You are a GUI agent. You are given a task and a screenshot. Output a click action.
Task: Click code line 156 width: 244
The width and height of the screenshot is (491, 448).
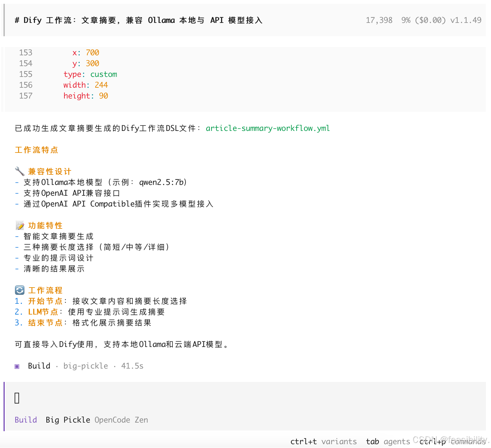[86, 85]
